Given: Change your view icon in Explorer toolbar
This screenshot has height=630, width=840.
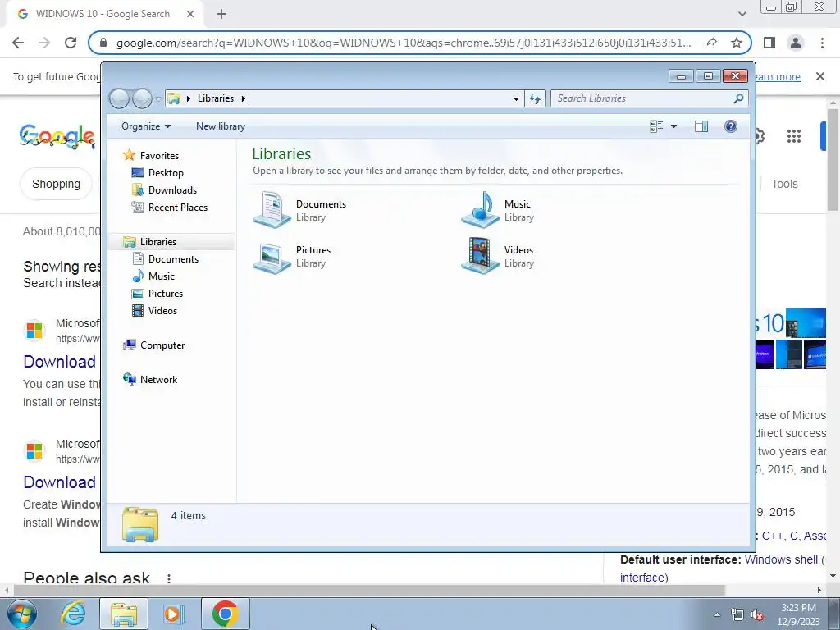Looking at the screenshot, I should tap(656, 126).
